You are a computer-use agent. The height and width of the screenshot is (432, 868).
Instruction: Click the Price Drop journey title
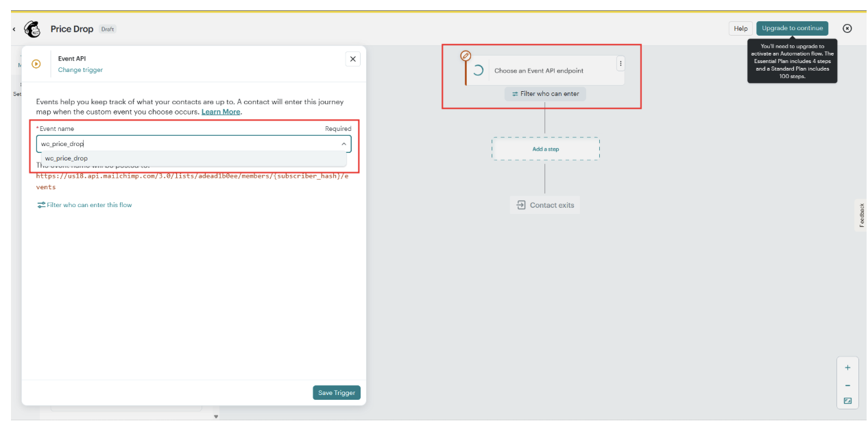(71, 29)
